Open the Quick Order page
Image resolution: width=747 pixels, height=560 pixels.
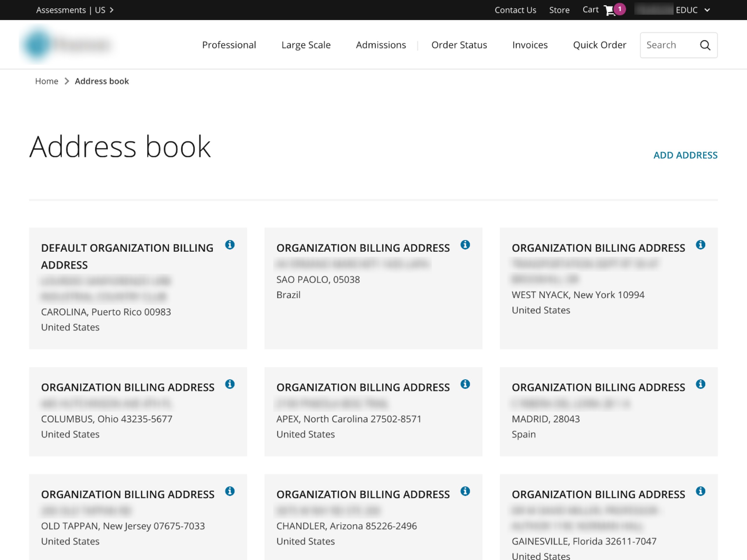tap(599, 45)
